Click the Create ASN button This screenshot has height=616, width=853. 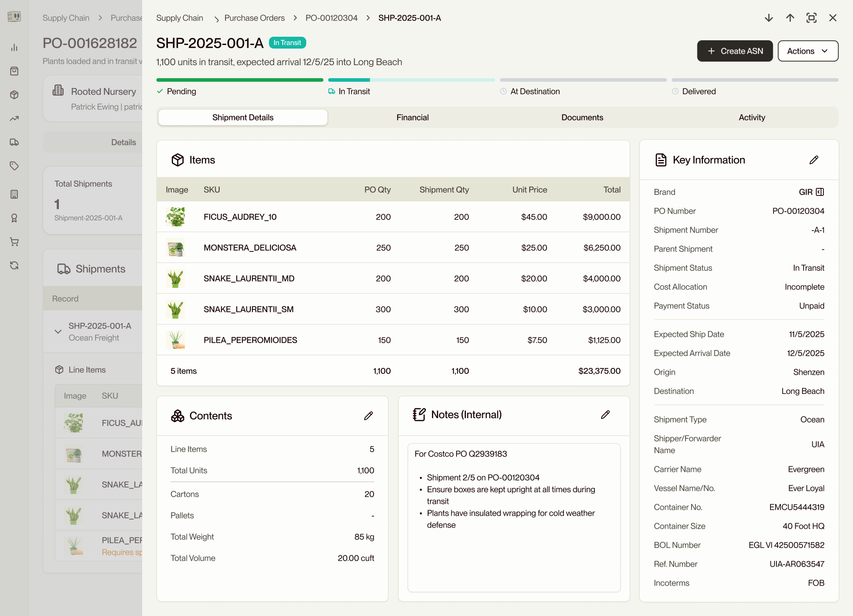point(735,51)
